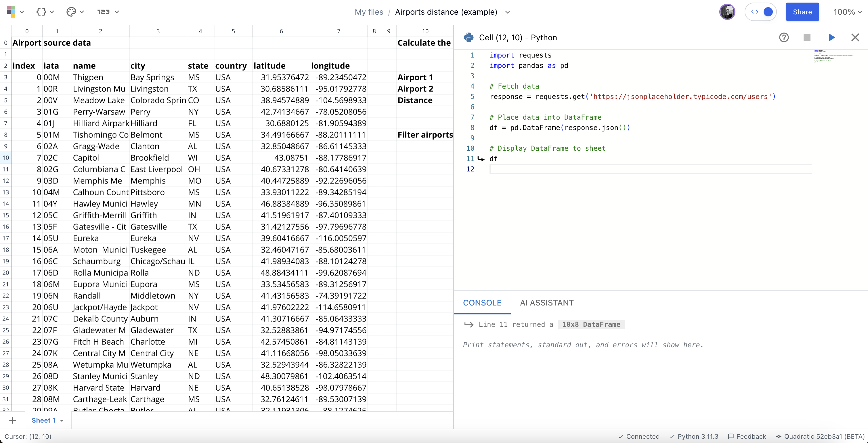868x443 pixels.
Task: Navigate back to My files
Action: [x=368, y=12]
